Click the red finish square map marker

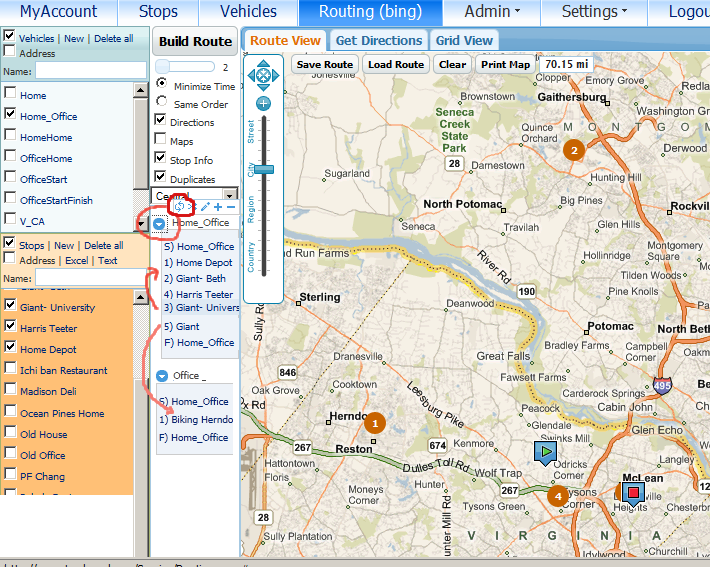coord(633,494)
